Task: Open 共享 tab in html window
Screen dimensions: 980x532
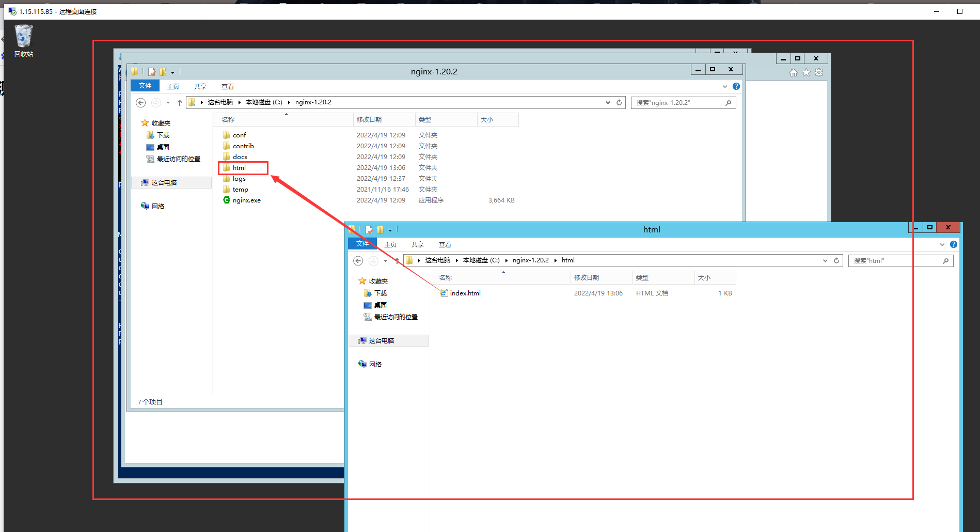Action: coord(418,244)
